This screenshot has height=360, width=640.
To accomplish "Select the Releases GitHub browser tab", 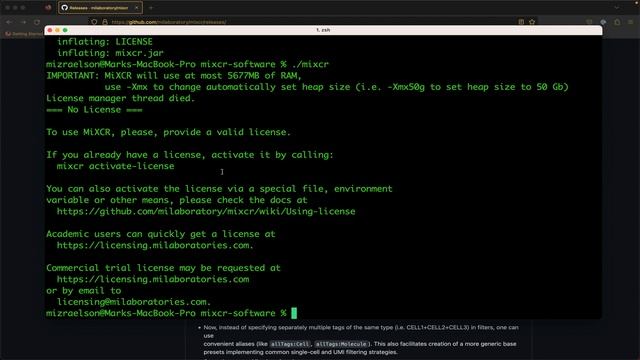I will (100, 8).
